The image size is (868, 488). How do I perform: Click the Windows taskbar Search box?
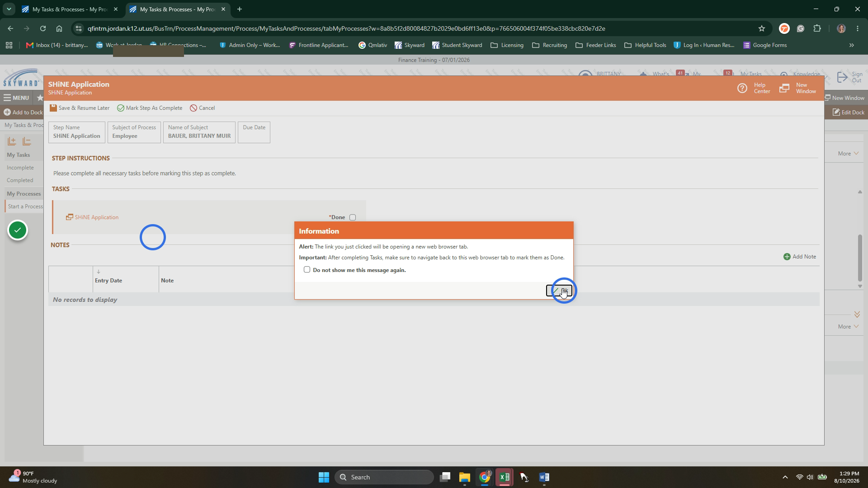[x=384, y=477]
